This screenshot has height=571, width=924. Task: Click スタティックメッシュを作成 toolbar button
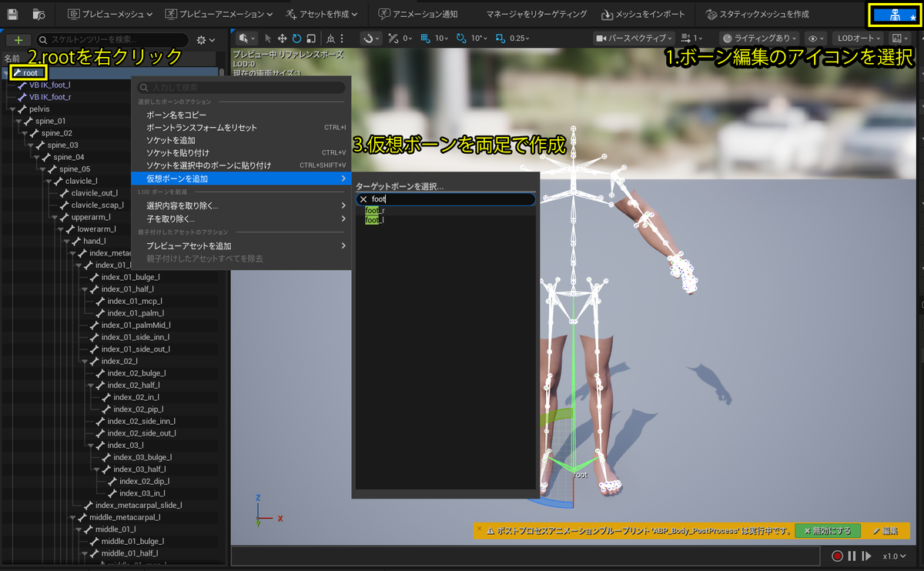tap(758, 14)
